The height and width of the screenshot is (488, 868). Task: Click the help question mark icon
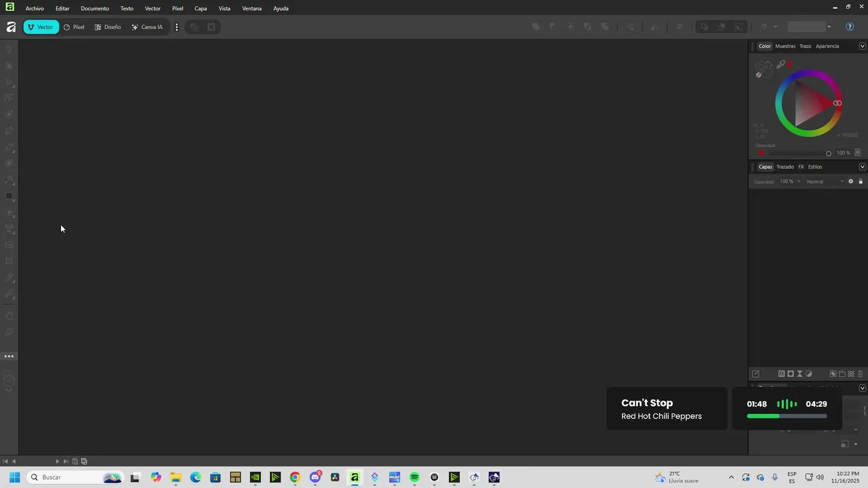tap(850, 27)
